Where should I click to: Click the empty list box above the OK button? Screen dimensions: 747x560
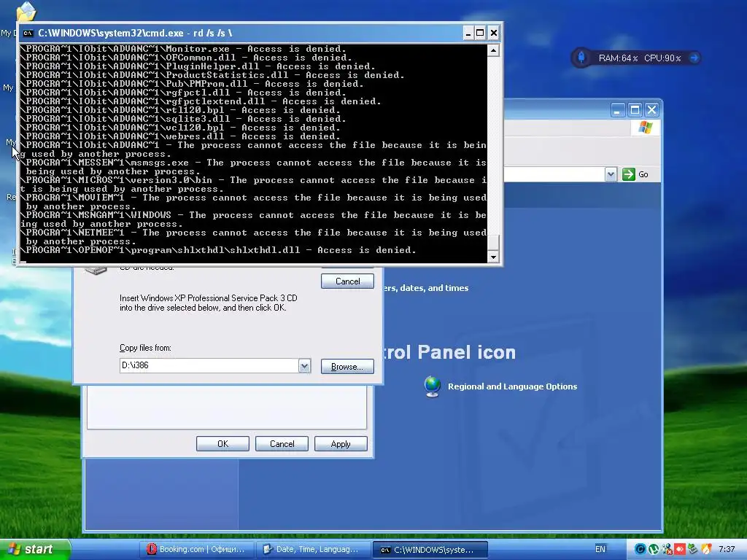pyautogui.click(x=227, y=407)
